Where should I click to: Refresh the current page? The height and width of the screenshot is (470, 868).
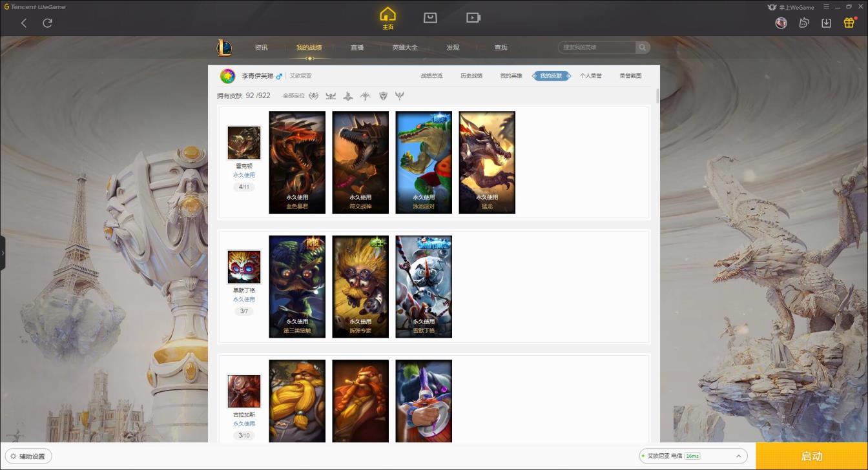pyautogui.click(x=47, y=23)
